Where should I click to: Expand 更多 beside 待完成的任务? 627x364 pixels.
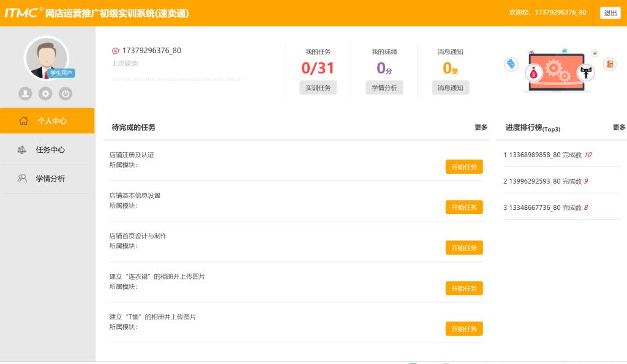pos(481,127)
